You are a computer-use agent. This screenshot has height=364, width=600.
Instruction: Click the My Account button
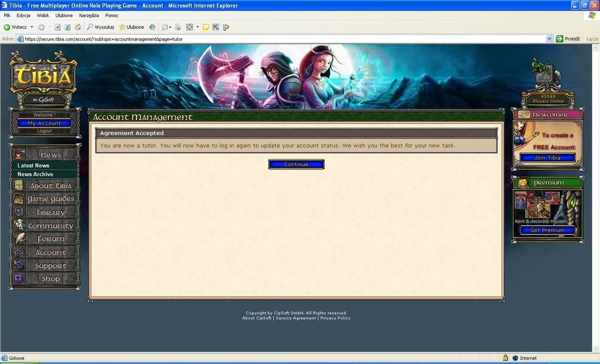pyautogui.click(x=44, y=123)
